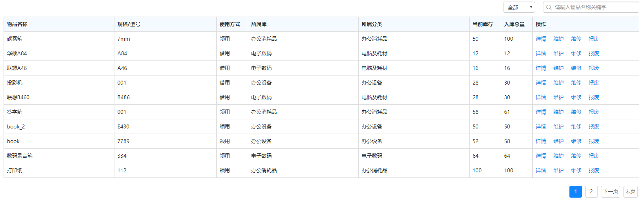Click 维修 for 联想A46

coord(576,68)
